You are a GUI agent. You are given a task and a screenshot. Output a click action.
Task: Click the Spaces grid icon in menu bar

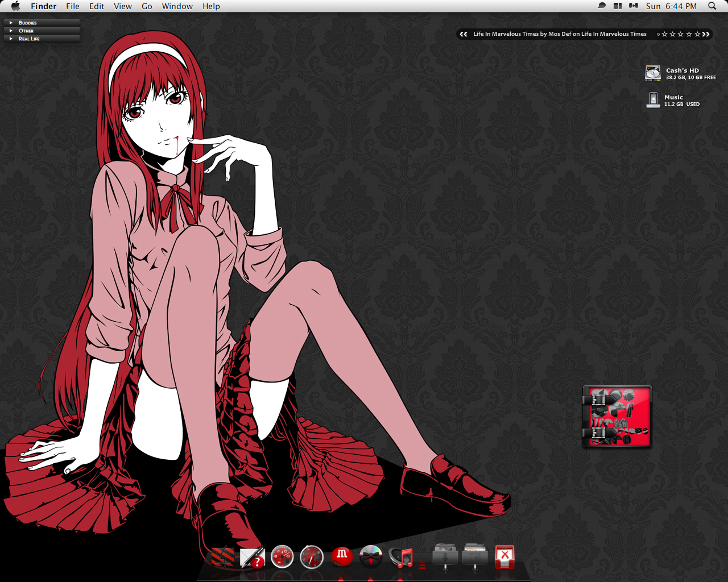(618, 6)
